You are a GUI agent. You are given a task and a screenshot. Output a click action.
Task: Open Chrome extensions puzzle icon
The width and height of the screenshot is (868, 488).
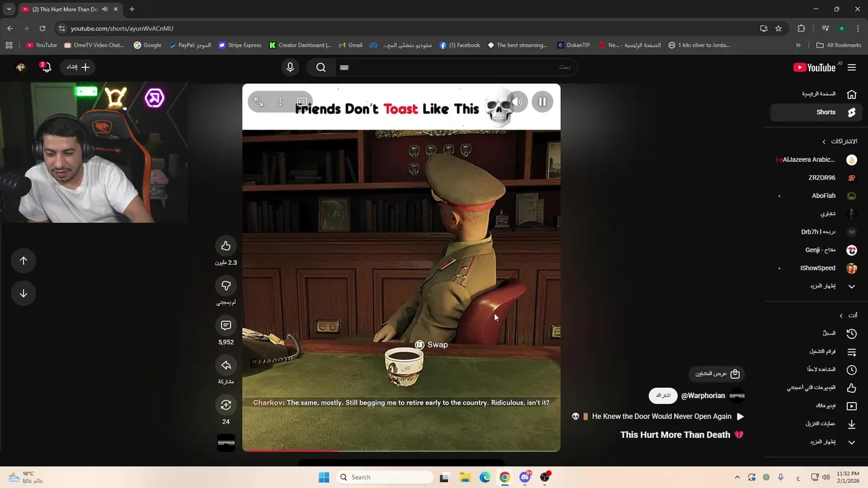pyautogui.click(x=802, y=28)
